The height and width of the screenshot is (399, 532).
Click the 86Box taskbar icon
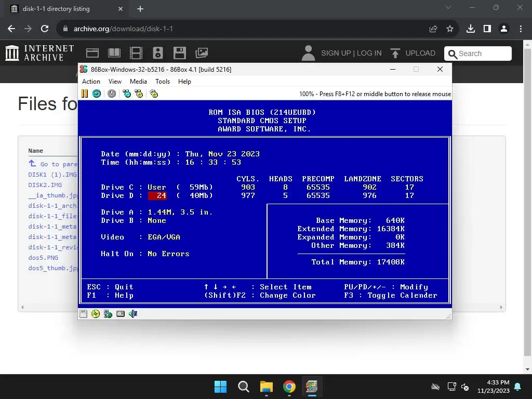click(x=312, y=387)
